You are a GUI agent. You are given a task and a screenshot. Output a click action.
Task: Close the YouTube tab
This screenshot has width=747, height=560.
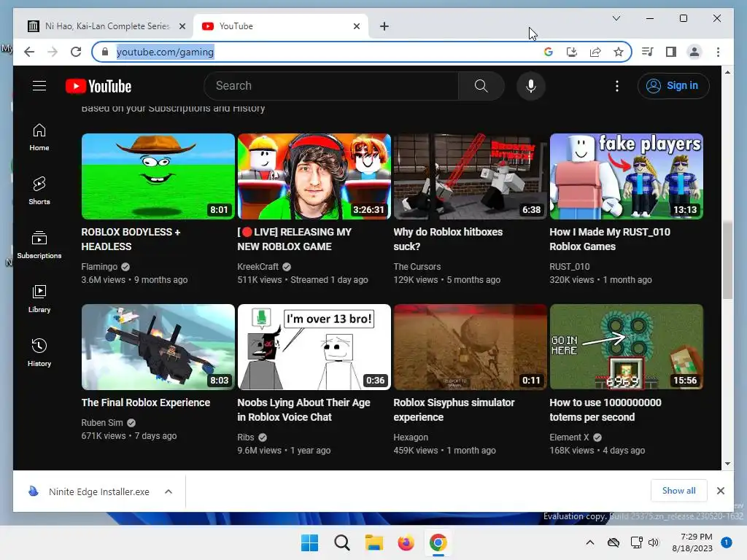point(356,26)
